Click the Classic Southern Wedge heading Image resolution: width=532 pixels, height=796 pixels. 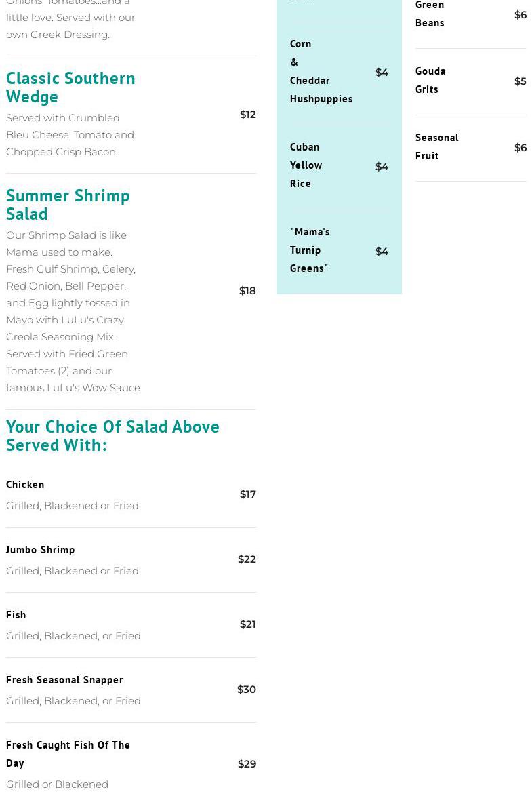pyautogui.click(x=70, y=87)
